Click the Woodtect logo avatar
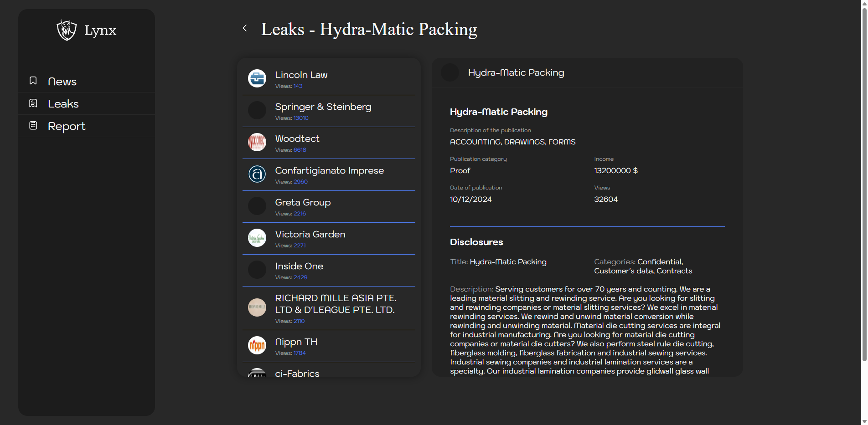This screenshot has height=425, width=868. point(257,142)
